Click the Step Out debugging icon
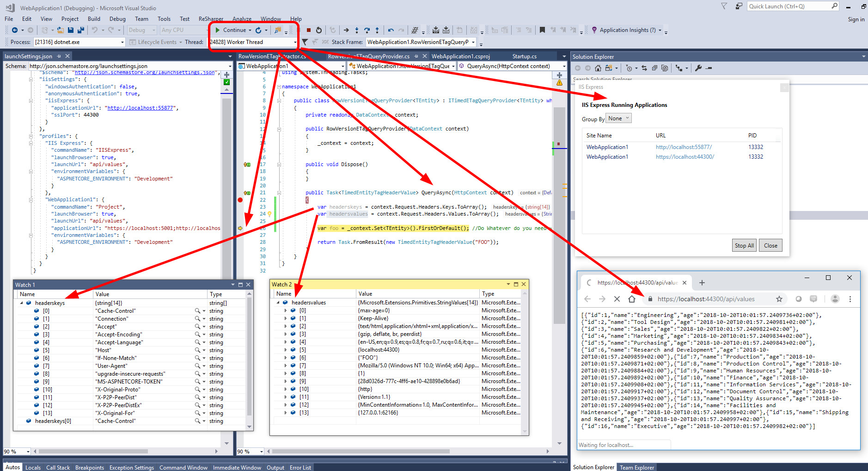The height and width of the screenshot is (471, 868). [x=377, y=30]
